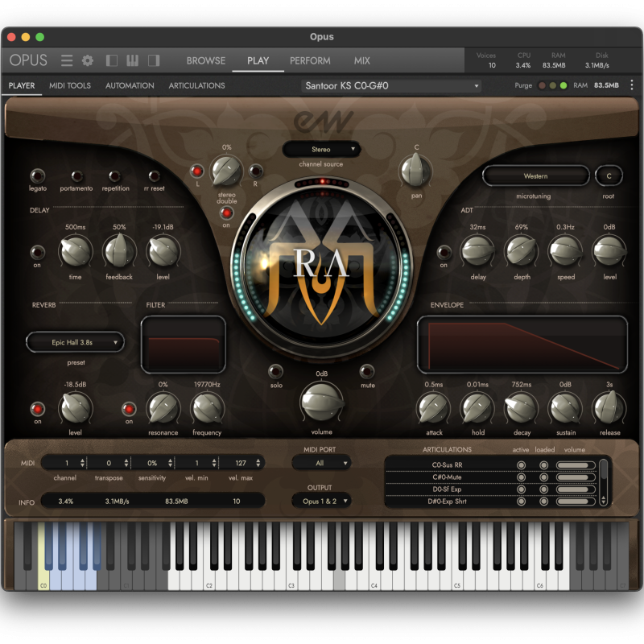Image resolution: width=644 pixels, height=644 pixels.
Task: Open the three-dot options menu
Action: point(632,85)
